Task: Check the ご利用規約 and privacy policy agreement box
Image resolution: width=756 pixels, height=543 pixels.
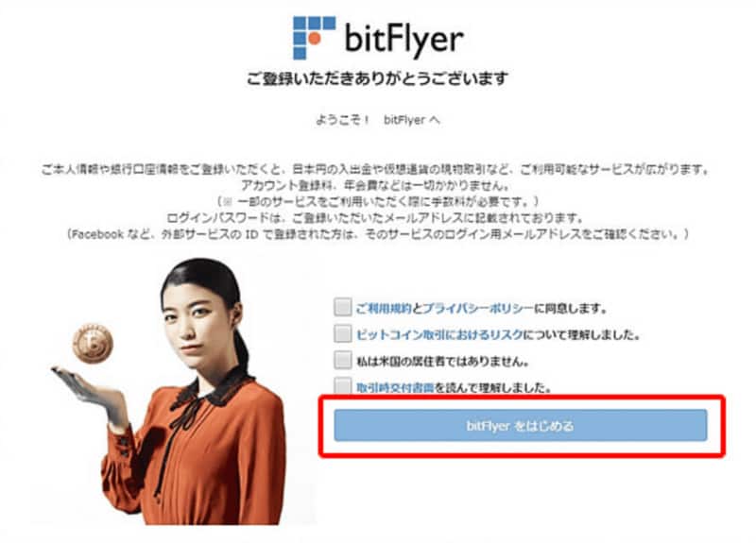Action: point(342,307)
